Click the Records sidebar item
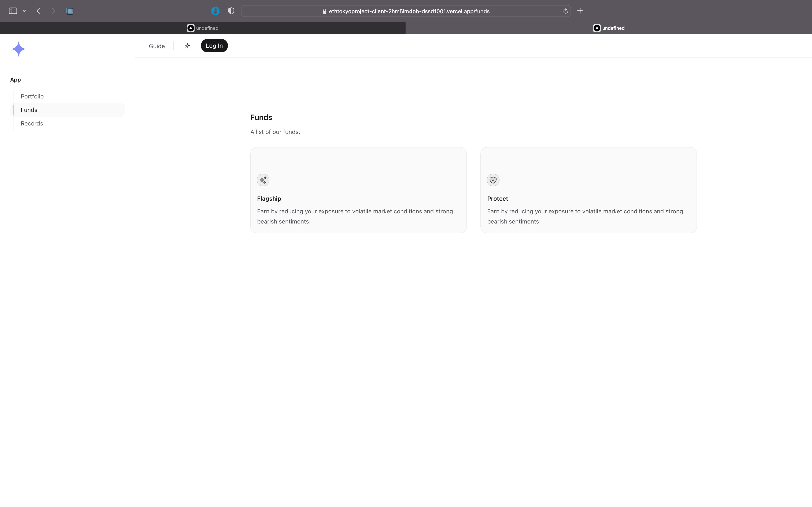 [32, 123]
